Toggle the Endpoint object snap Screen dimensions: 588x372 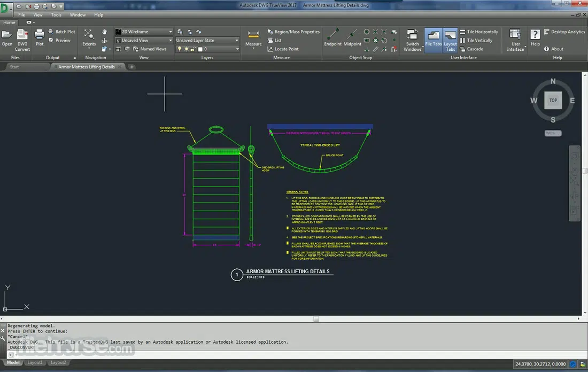(x=332, y=37)
